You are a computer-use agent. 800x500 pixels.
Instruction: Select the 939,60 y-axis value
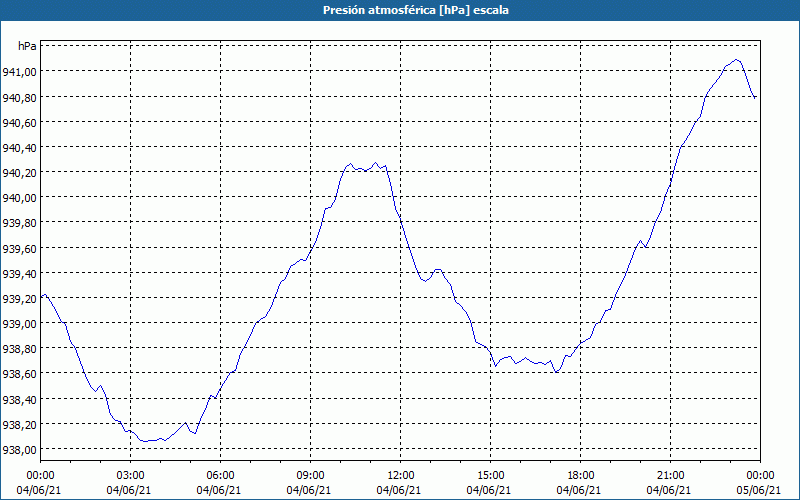pyautogui.click(x=19, y=248)
